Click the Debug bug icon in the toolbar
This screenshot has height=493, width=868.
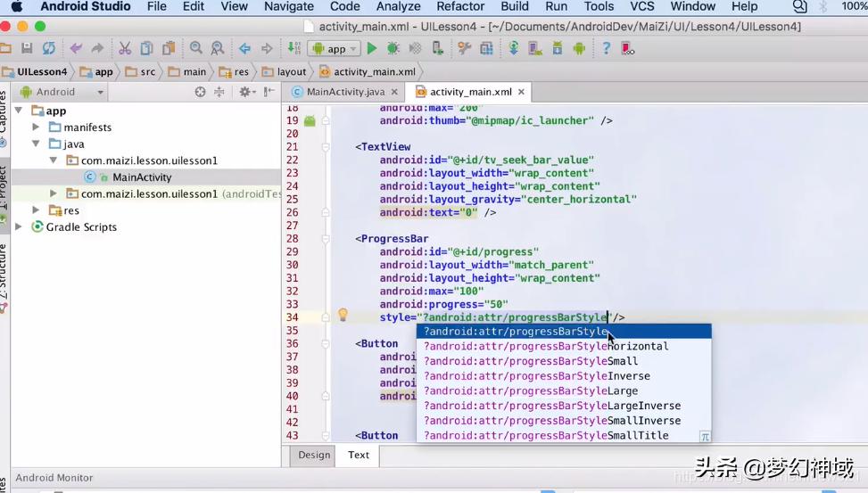click(x=393, y=48)
